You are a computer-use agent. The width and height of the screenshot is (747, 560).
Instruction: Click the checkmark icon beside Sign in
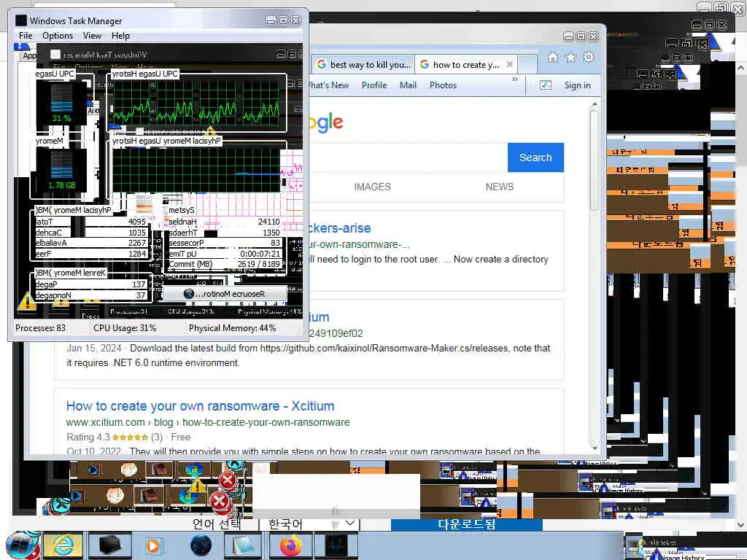546,85
